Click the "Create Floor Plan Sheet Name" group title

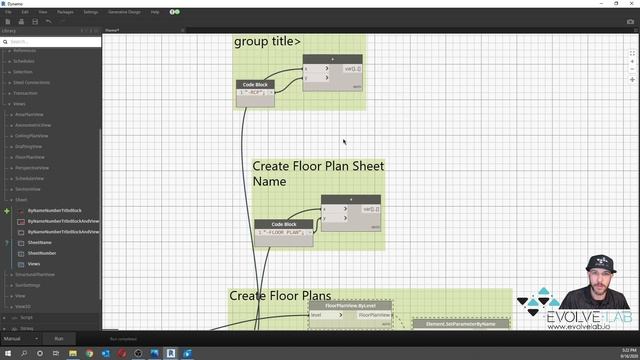[318, 173]
